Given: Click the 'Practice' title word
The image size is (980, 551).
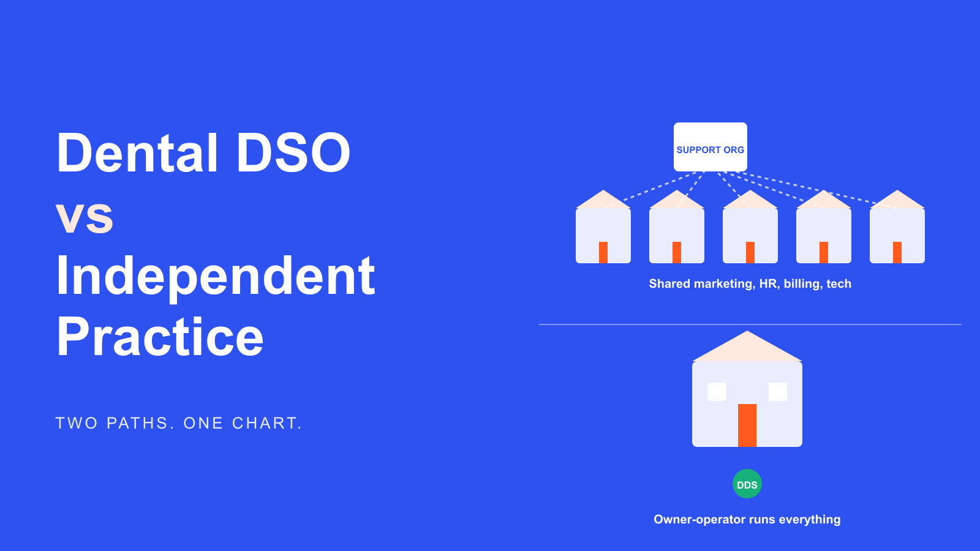Looking at the screenshot, I should point(160,337).
